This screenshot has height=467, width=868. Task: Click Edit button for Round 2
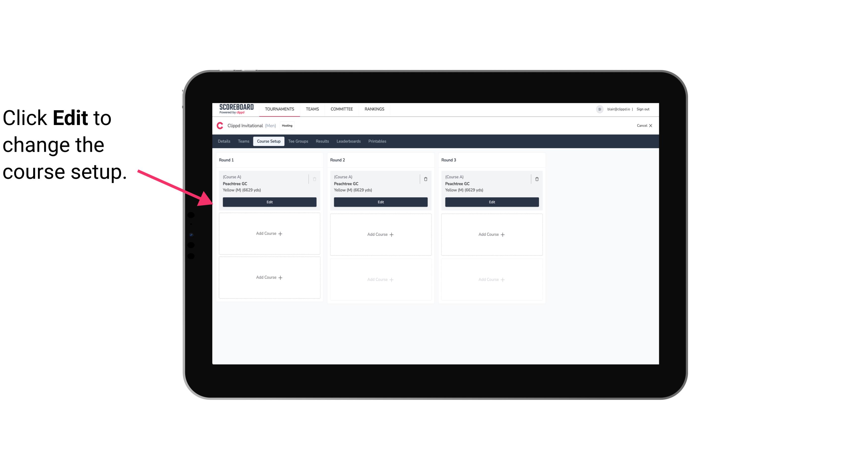click(x=380, y=202)
